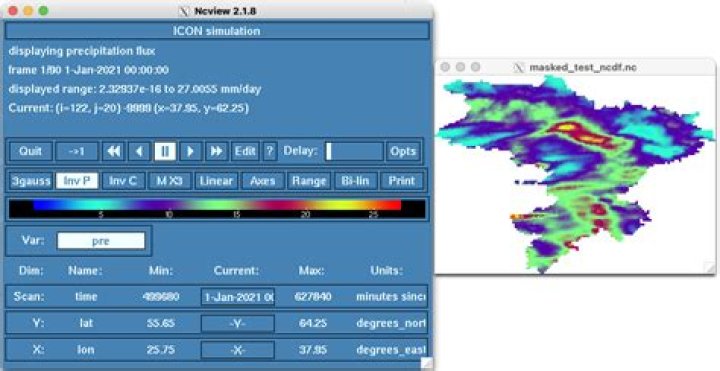
Task: Click the question mark help button
Action: click(270, 152)
